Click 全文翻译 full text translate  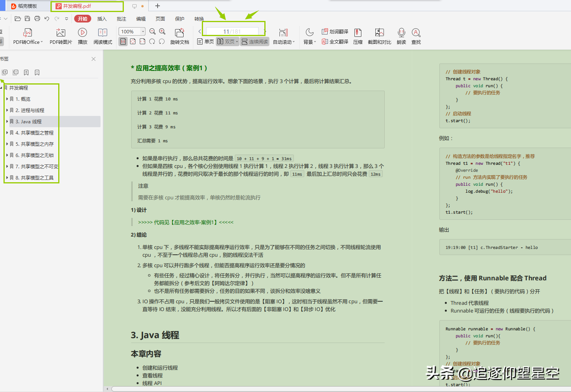point(335,41)
